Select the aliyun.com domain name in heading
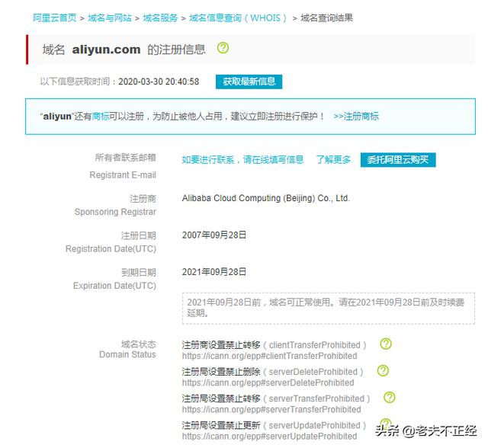Screen dimensions: 488x448 (106, 50)
